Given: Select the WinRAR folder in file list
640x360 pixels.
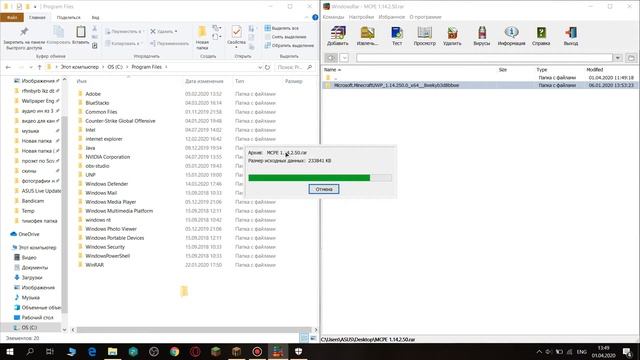Looking at the screenshot, I should (x=94, y=265).
